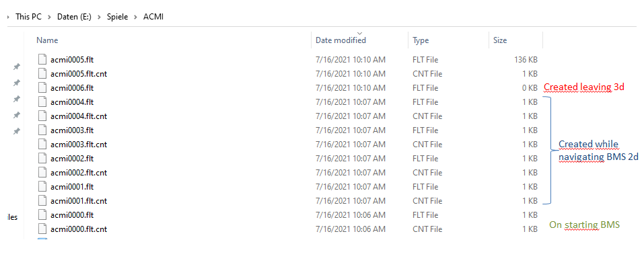The height and width of the screenshot is (277, 644).
Task: Click the acmi0000.flt file icon
Action: pos(42,214)
